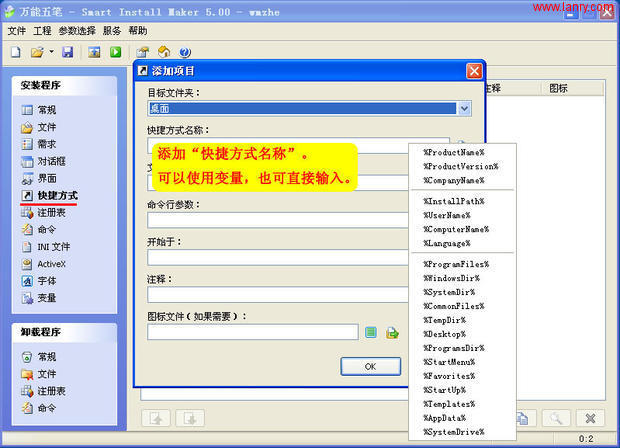Viewport: 620px width, 448px height.
Task: Select 注册表 under 安装程序
Action: (x=43, y=213)
